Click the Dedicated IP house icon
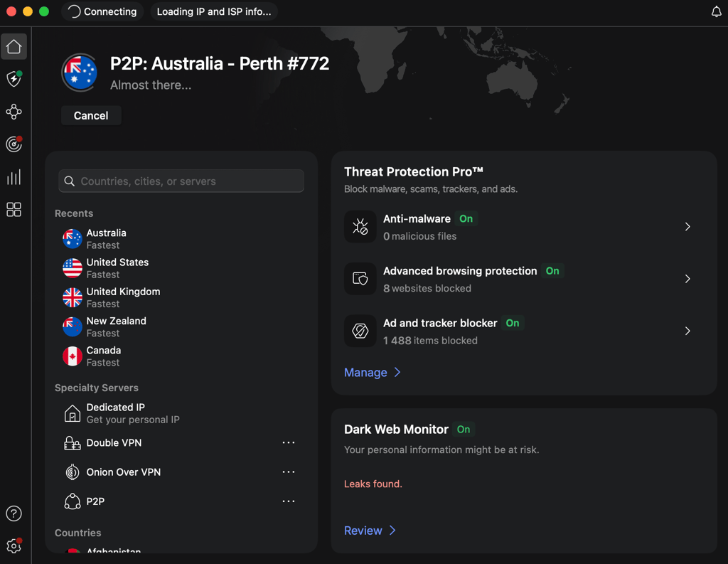The image size is (728, 564). (x=73, y=413)
